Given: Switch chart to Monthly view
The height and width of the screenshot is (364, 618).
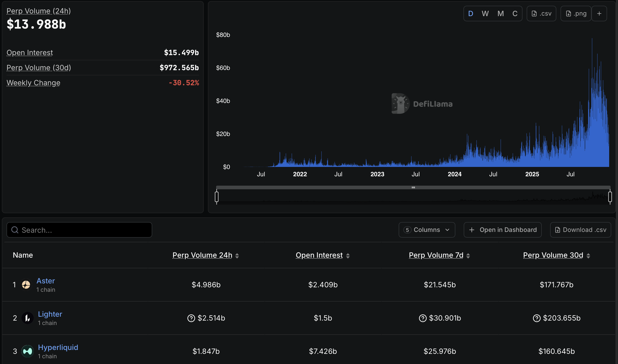Looking at the screenshot, I should [500, 13].
